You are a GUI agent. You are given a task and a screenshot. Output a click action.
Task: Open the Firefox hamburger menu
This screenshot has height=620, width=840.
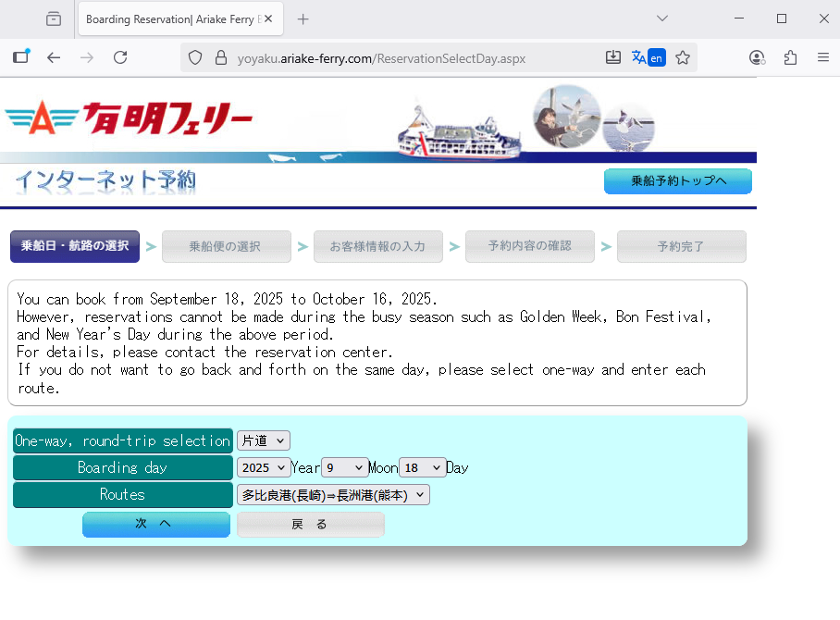click(822, 57)
